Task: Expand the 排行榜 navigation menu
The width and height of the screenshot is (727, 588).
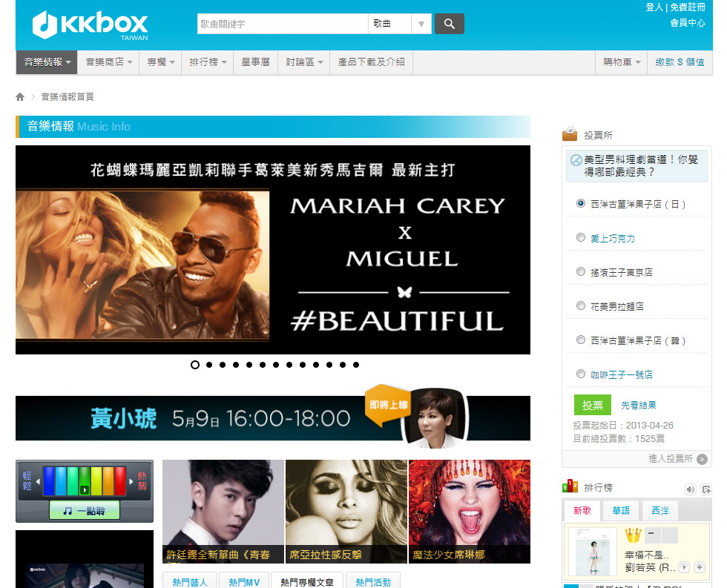Action: pyautogui.click(x=207, y=62)
